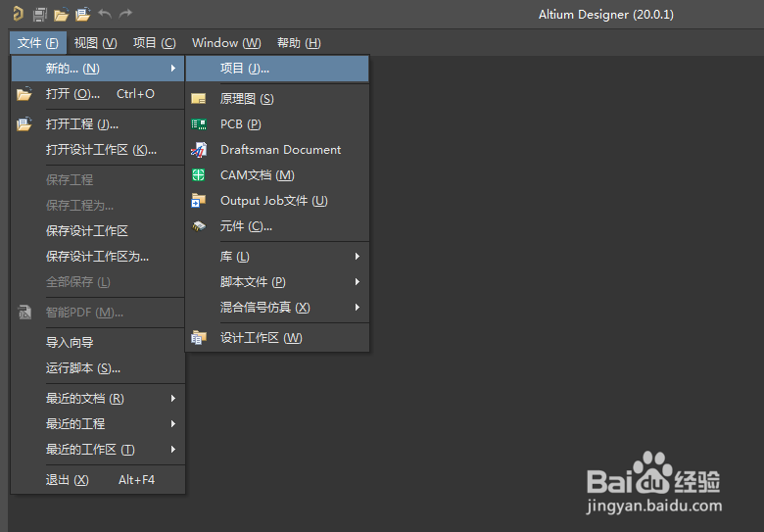Expand the 库 (L) submenu
This screenshot has height=532, width=764.
(x=277, y=257)
